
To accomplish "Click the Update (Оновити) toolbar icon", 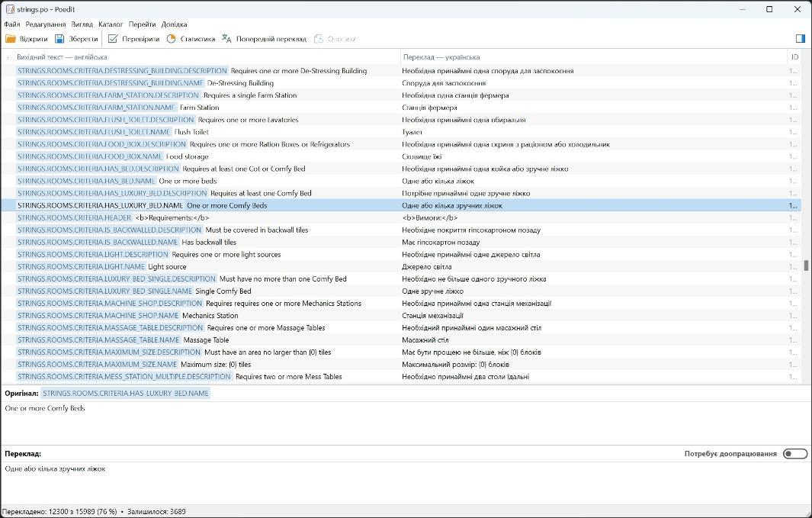I will point(319,39).
